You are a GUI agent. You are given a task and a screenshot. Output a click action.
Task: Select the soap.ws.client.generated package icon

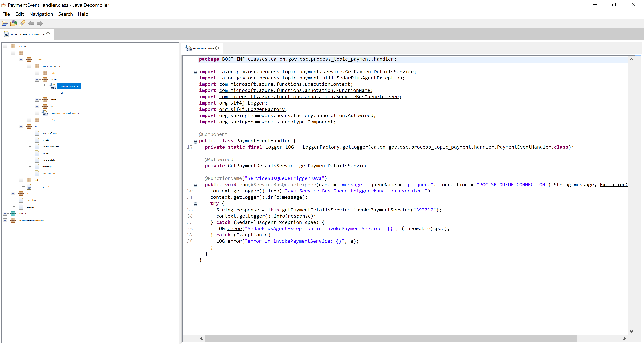coord(37,120)
